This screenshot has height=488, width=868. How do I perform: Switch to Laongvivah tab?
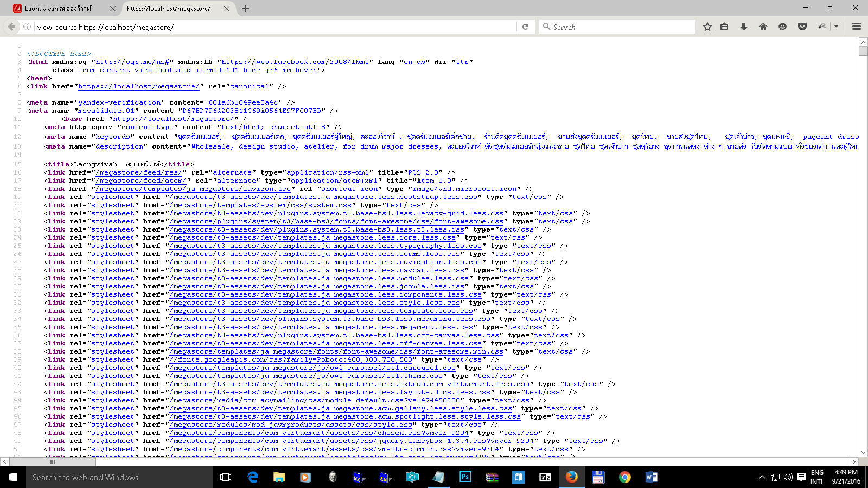click(x=58, y=9)
